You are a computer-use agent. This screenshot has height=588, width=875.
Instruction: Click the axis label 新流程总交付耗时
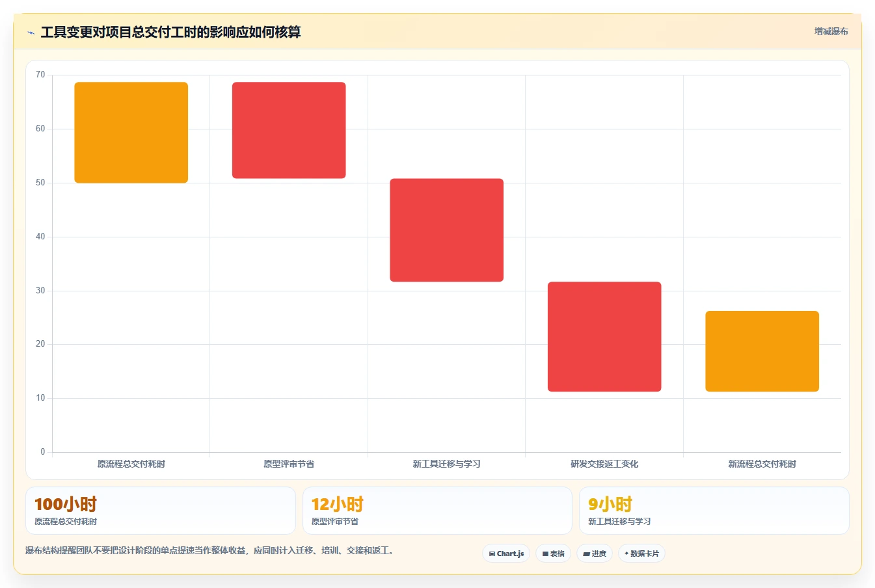point(762,464)
